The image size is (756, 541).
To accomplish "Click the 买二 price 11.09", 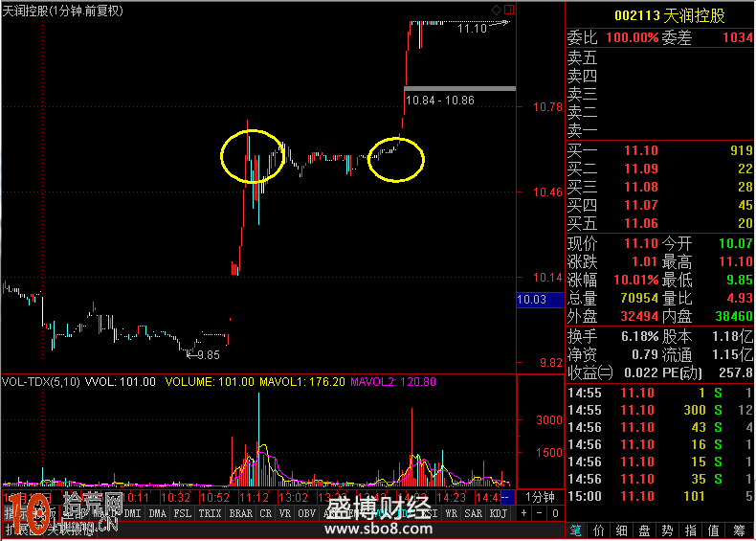I will [641, 169].
